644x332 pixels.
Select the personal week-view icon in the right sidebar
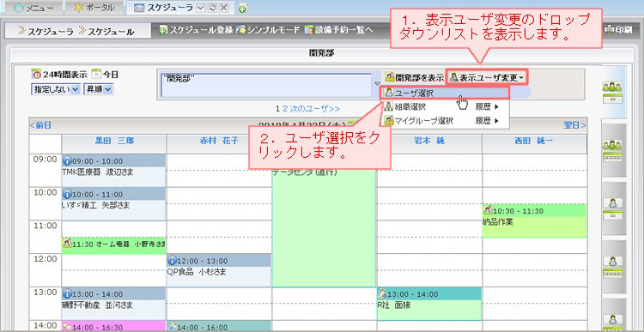[612, 267]
